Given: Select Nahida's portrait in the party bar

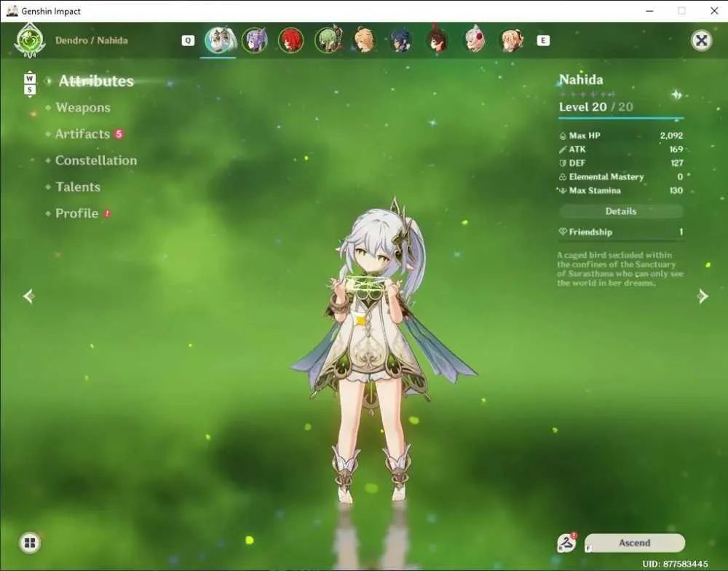Looking at the screenshot, I should click(219, 40).
